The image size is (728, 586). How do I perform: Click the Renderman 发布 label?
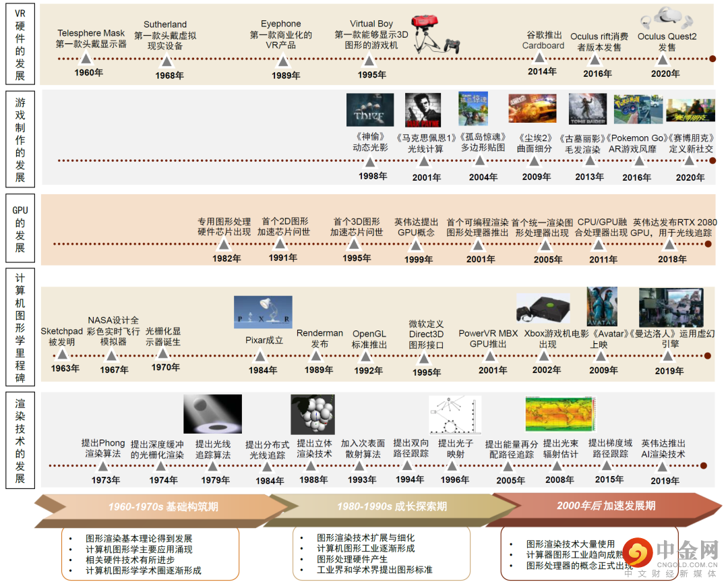coord(320,339)
